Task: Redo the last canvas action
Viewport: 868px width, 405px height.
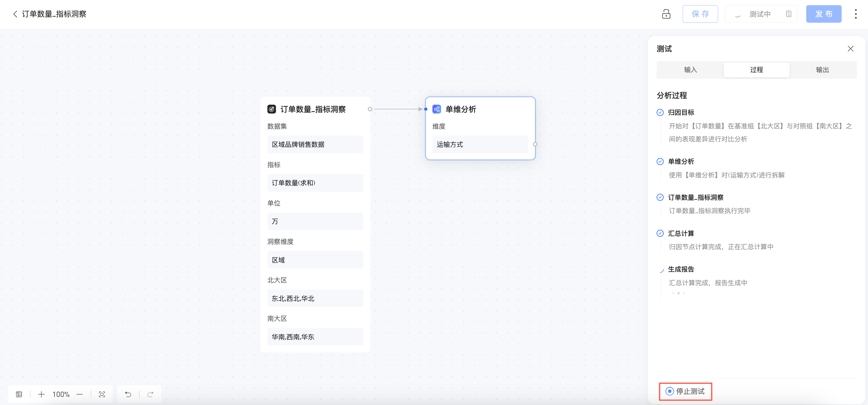Action: (150, 394)
